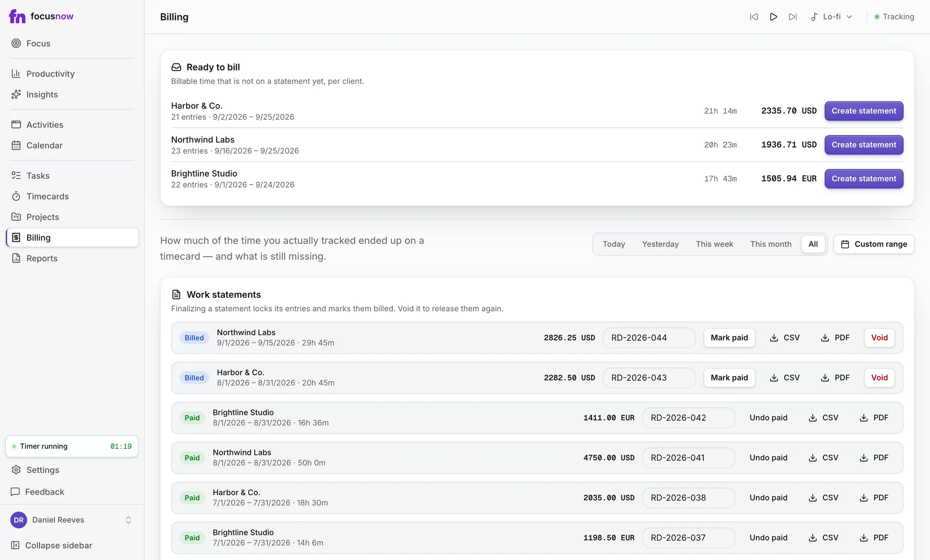Download CSV for RD-2026-038
Image resolution: width=930 pixels, height=560 pixels.
point(823,498)
